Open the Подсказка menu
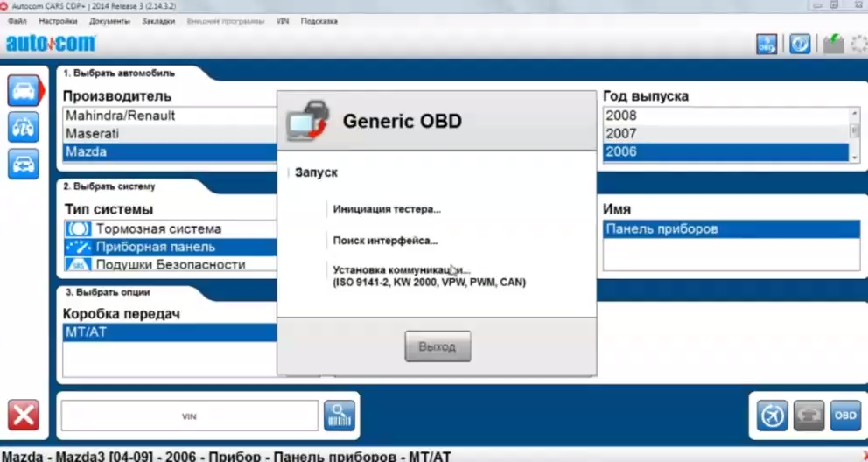Screen dimensions: 868x462 (318, 21)
